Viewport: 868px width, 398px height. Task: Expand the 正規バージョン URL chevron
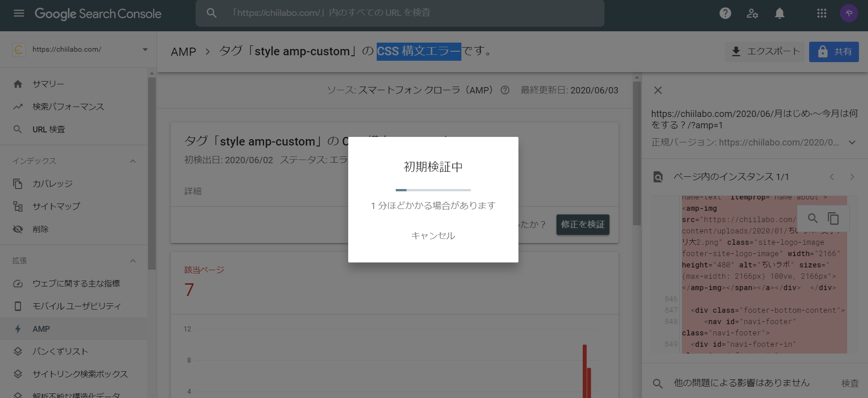(x=852, y=142)
